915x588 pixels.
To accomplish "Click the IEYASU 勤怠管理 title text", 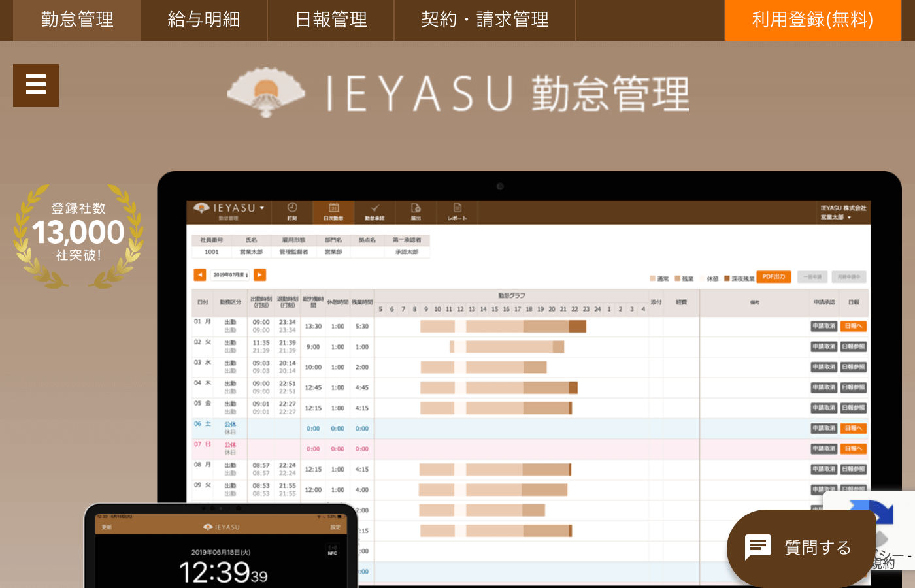I will click(x=508, y=93).
